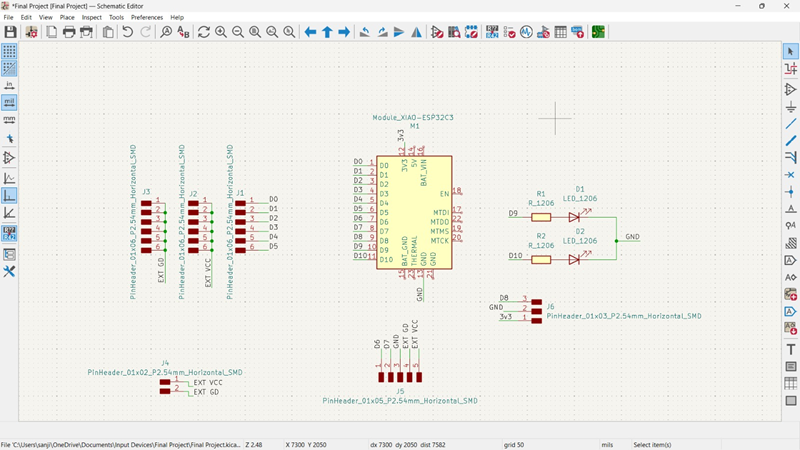800x450 pixels.
Task: Switch units to inches
Action: coord(9,85)
